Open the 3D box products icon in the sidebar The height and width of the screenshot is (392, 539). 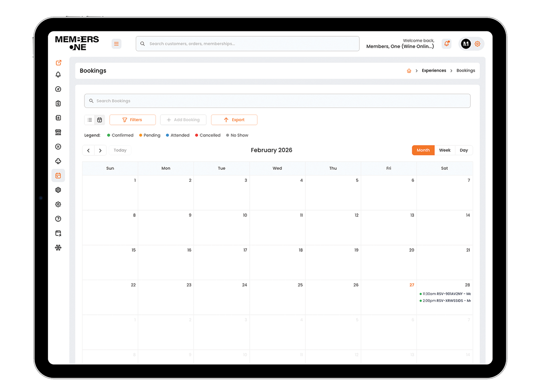click(58, 190)
